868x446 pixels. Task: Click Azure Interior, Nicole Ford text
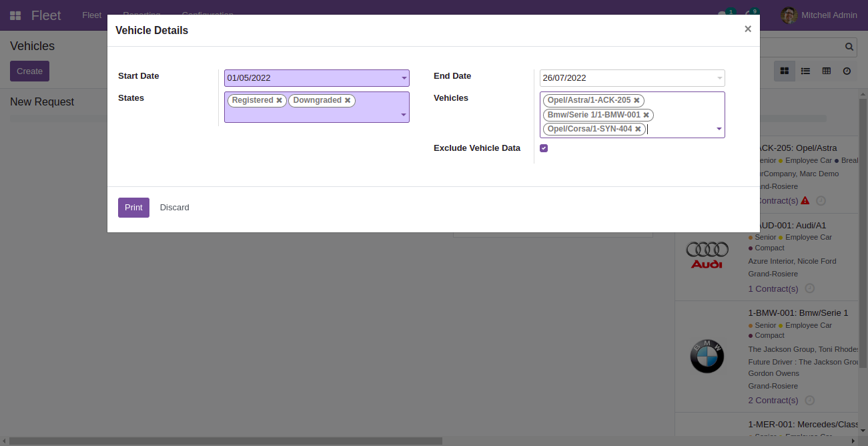click(x=792, y=261)
